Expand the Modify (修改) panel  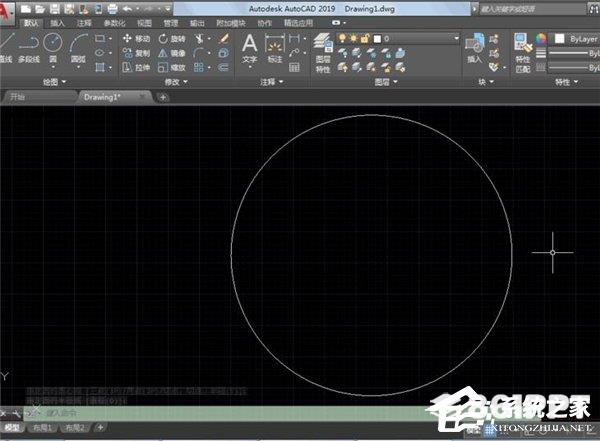176,82
